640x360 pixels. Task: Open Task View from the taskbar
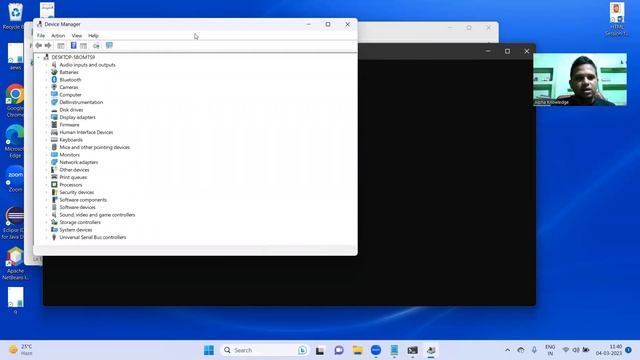pos(320,350)
